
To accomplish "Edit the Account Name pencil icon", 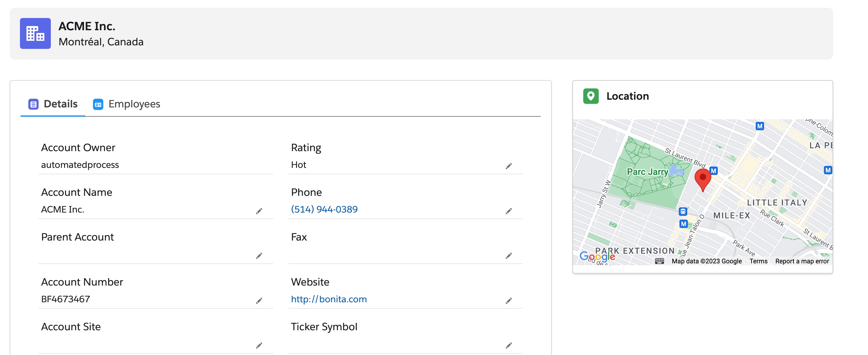I will [x=259, y=211].
